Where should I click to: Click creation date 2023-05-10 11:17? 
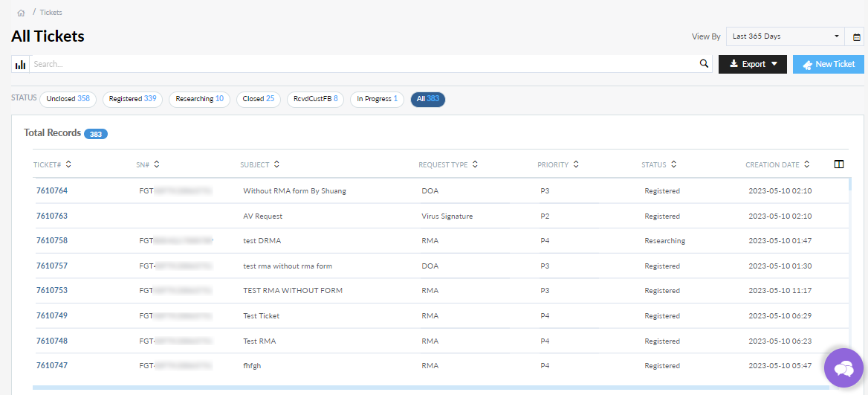tap(780, 291)
